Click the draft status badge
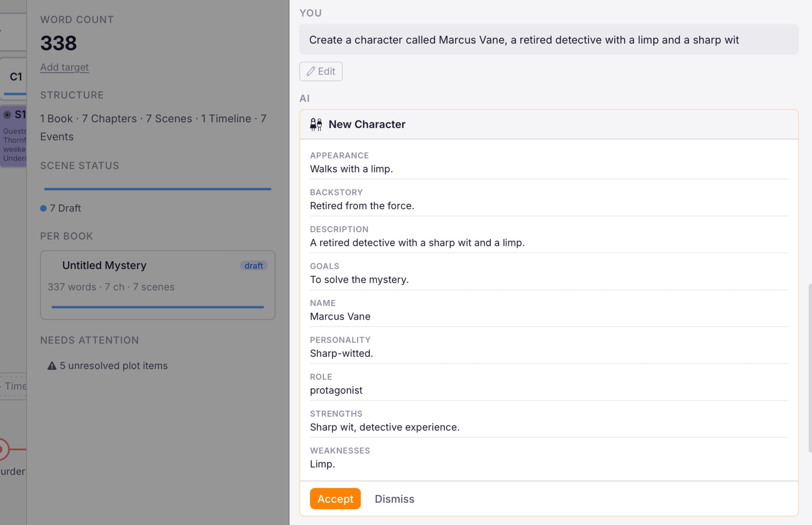Image resolution: width=812 pixels, height=525 pixels. pyautogui.click(x=253, y=266)
